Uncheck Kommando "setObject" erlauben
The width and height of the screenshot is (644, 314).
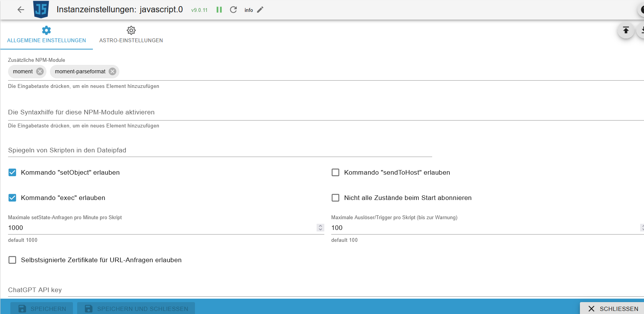(12, 172)
